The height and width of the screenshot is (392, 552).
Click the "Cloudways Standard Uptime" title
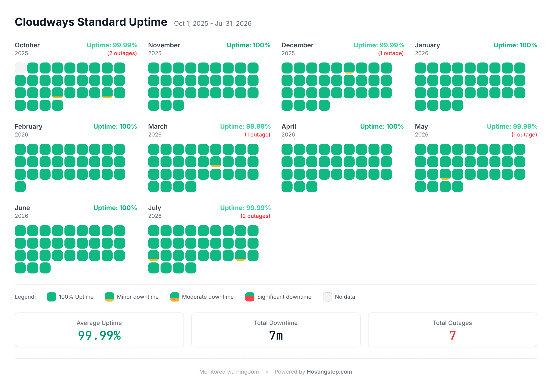coord(91,22)
